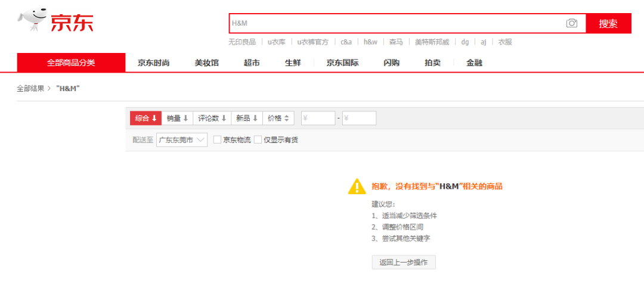The height and width of the screenshot is (287, 644).
Task: Click the 京东 red logo text
Action: pyautogui.click(x=72, y=23)
